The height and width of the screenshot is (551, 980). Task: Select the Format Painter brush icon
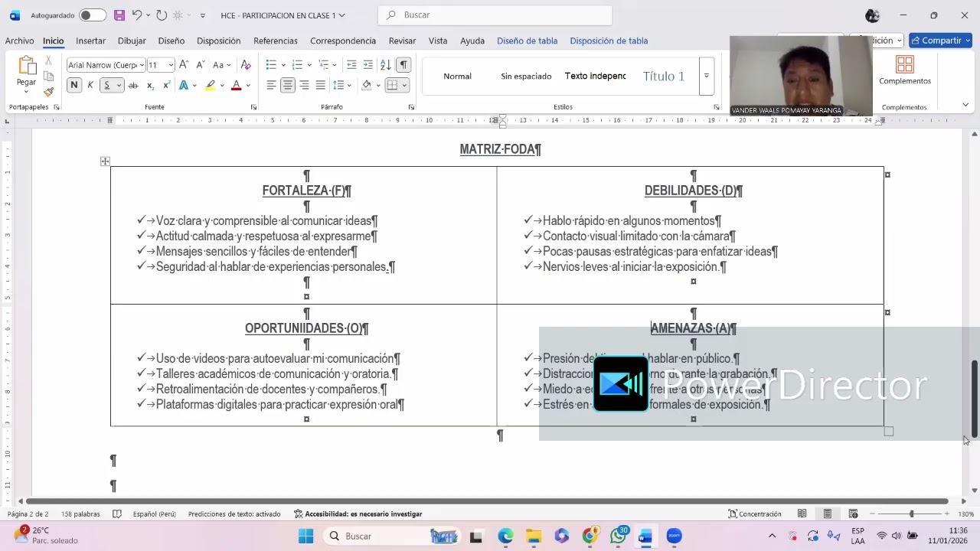(x=48, y=92)
